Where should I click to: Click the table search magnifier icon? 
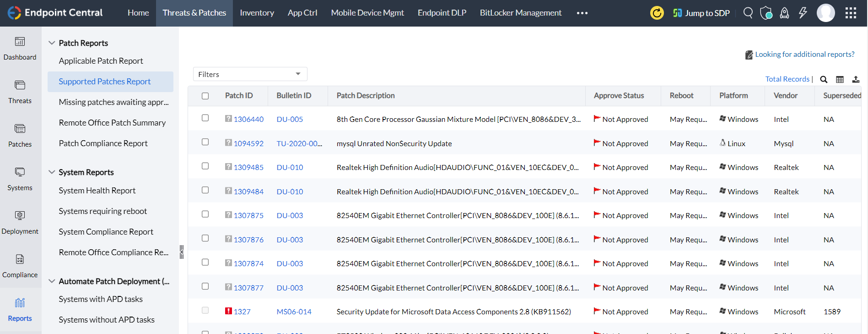[x=824, y=79]
